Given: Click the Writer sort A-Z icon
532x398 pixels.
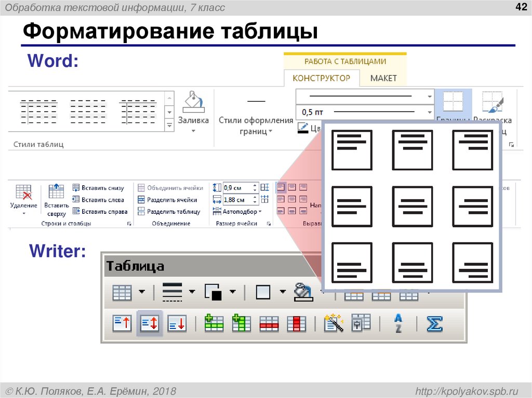Looking at the screenshot, I should point(398,323).
